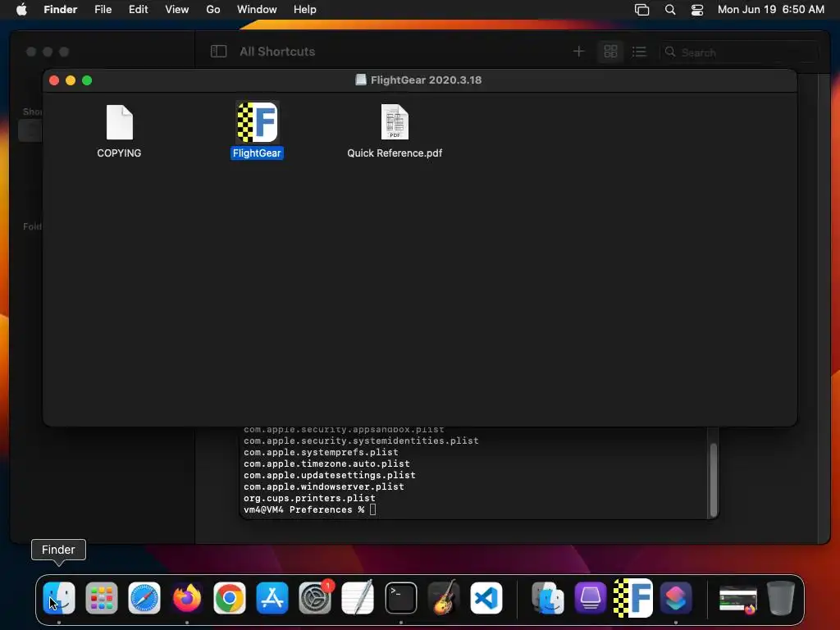Open the Edit menu
The height and width of the screenshot is (630, 840).
(138, 9)
